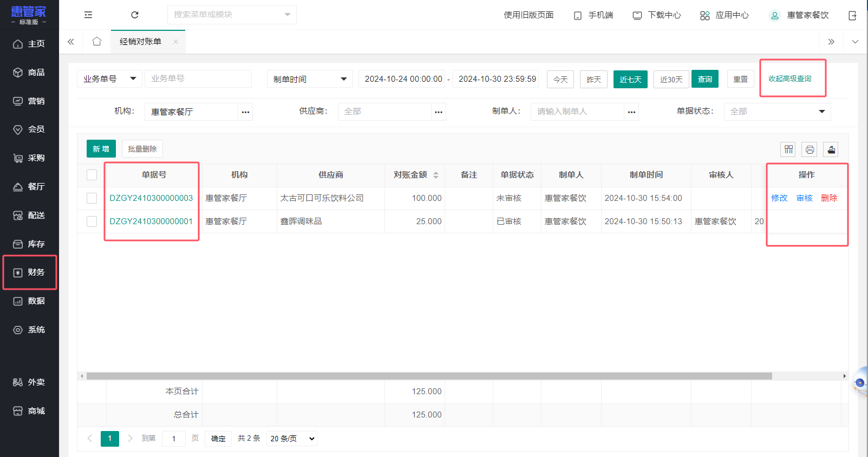Click 删除 for the 未审核 row

point(829,198)
